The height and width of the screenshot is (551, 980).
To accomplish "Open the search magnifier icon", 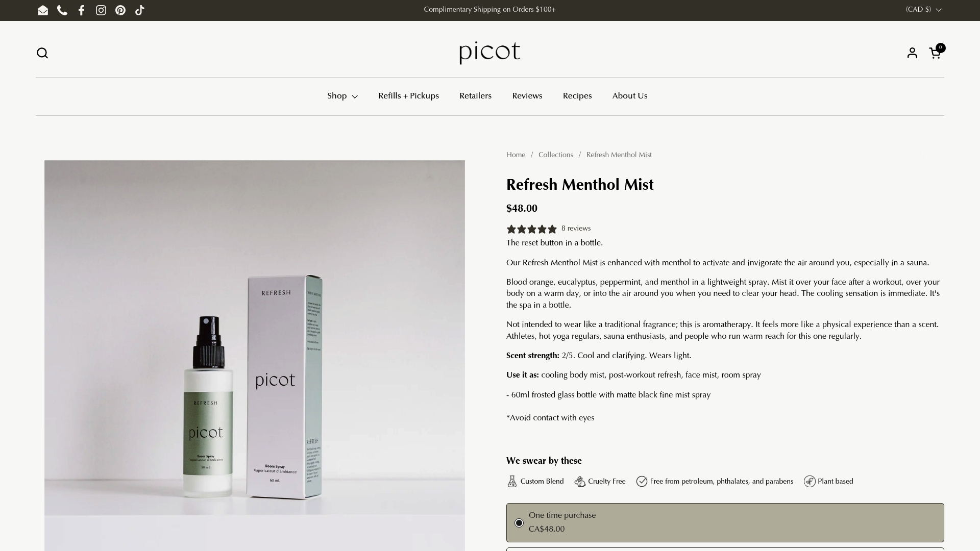I will tap(42, 53).
